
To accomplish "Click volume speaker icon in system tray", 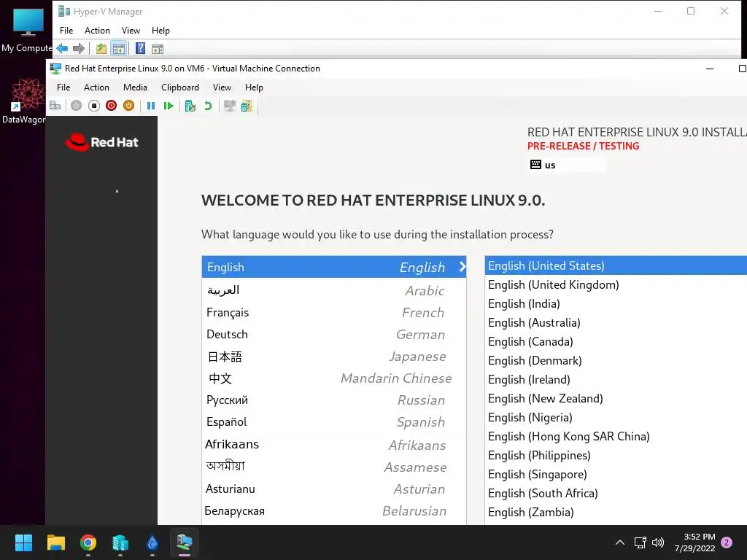I will [658, 542].
